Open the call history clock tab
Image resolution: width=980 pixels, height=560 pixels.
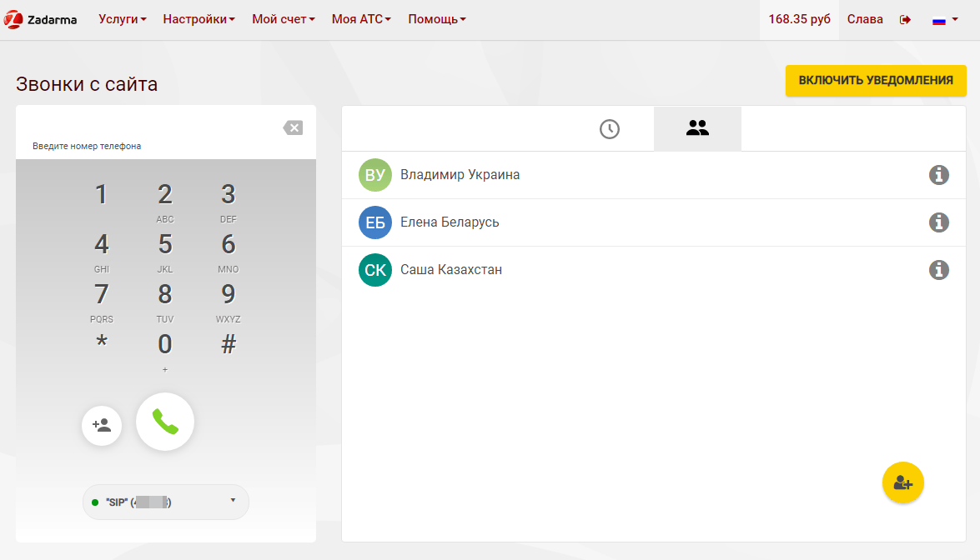(x=610, y=129)
